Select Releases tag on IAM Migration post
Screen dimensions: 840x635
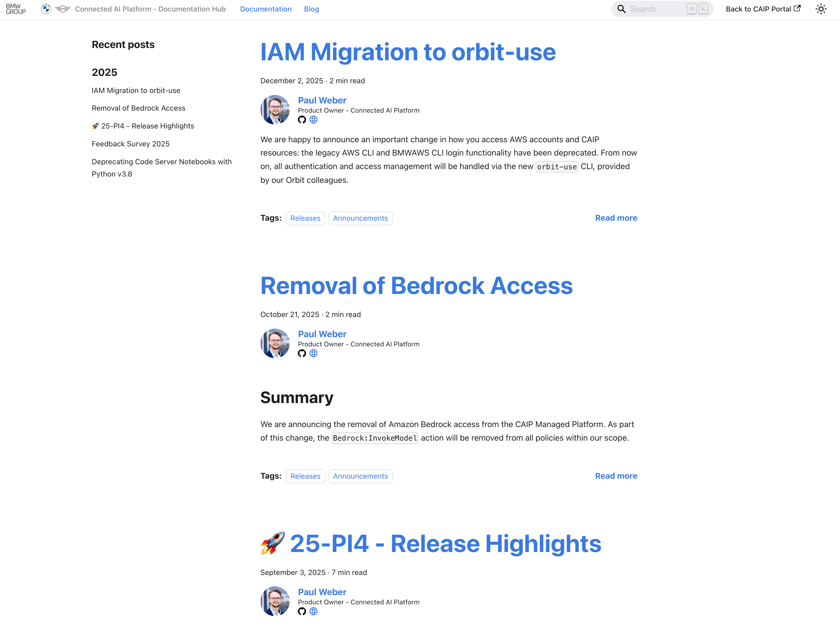click(305, 218)
